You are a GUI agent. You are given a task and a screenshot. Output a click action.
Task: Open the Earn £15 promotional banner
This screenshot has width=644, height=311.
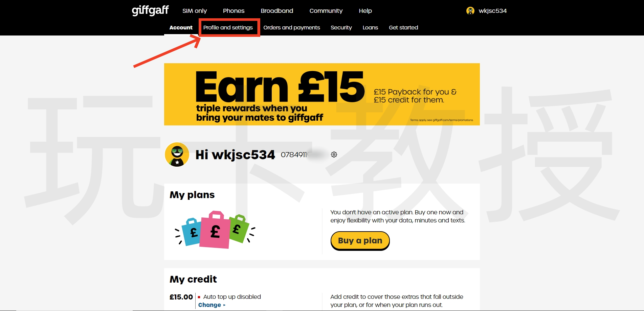coord(322,94)
